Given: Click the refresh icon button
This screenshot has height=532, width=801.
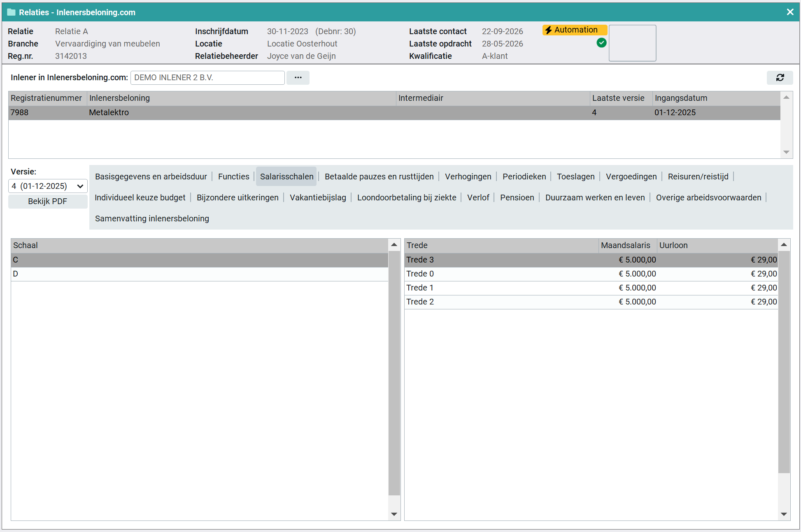Looking at the screenshot, I should [780, 77].
